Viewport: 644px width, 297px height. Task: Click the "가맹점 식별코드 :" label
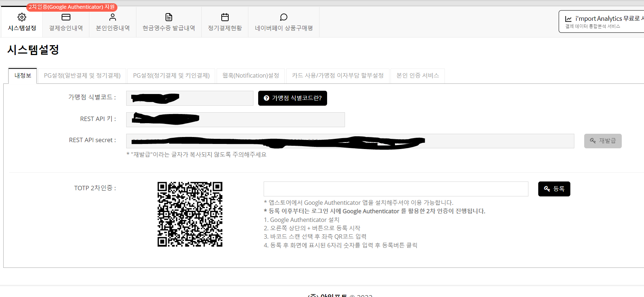[92, 97]
